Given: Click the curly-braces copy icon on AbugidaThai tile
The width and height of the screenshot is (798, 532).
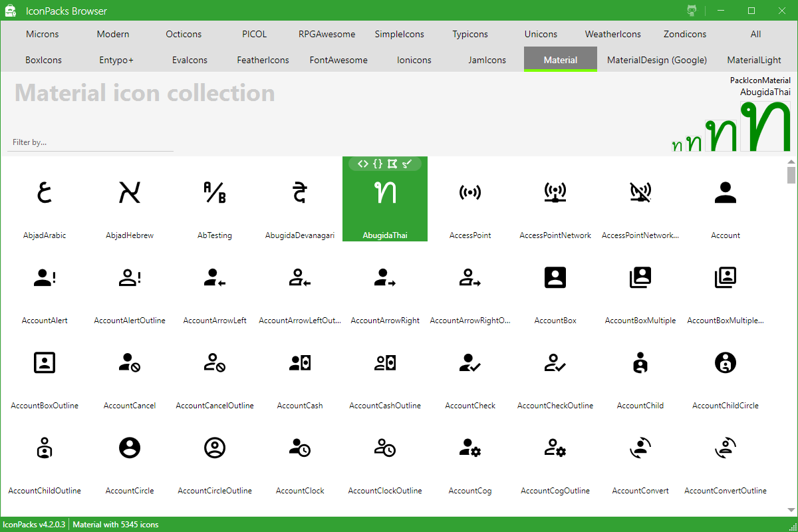Looking at the screenshot, I should (378, 163).
